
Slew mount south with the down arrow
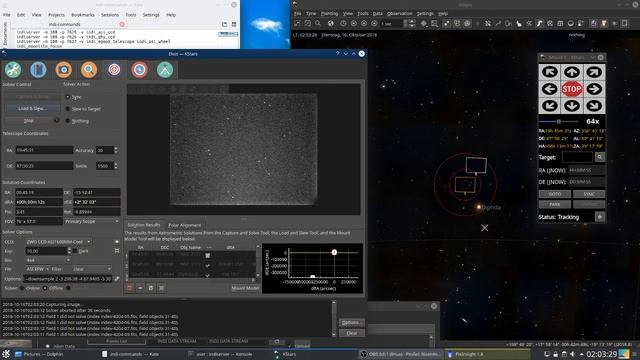click(571, 106)
